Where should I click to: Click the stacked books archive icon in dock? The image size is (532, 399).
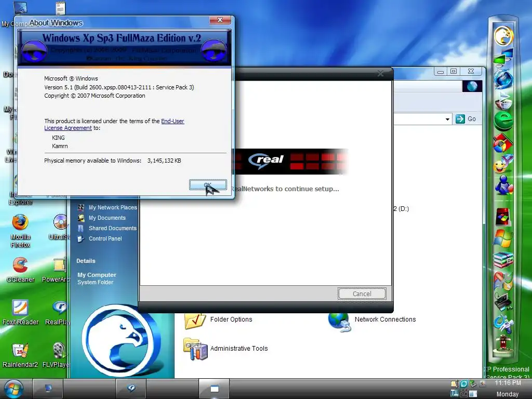pyautogui.click(x=503, y=260)
